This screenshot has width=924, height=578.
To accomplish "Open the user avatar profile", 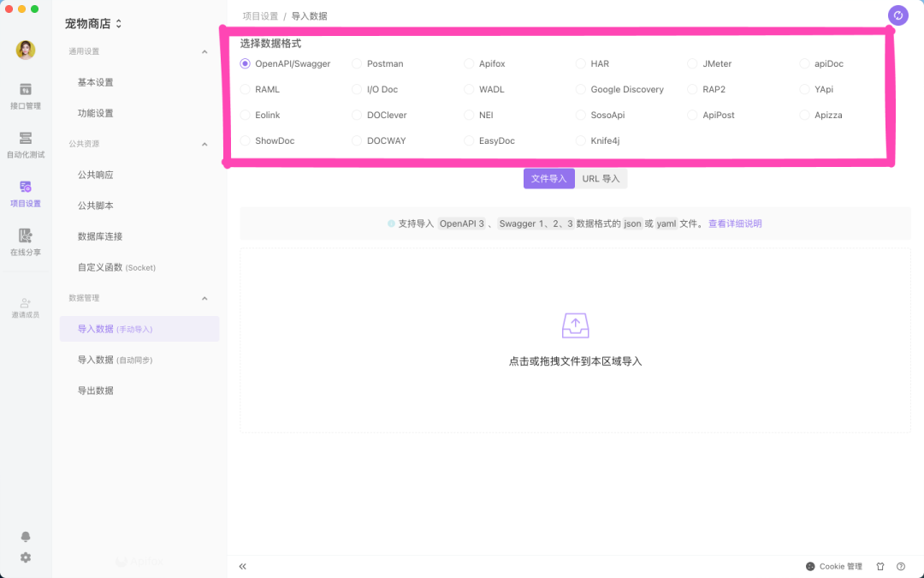I will [26, 51].
